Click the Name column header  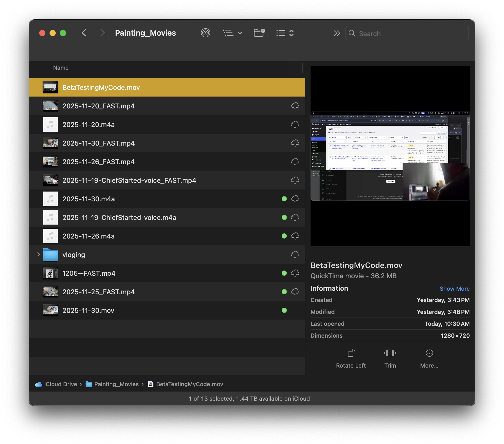tap(61, 68)
